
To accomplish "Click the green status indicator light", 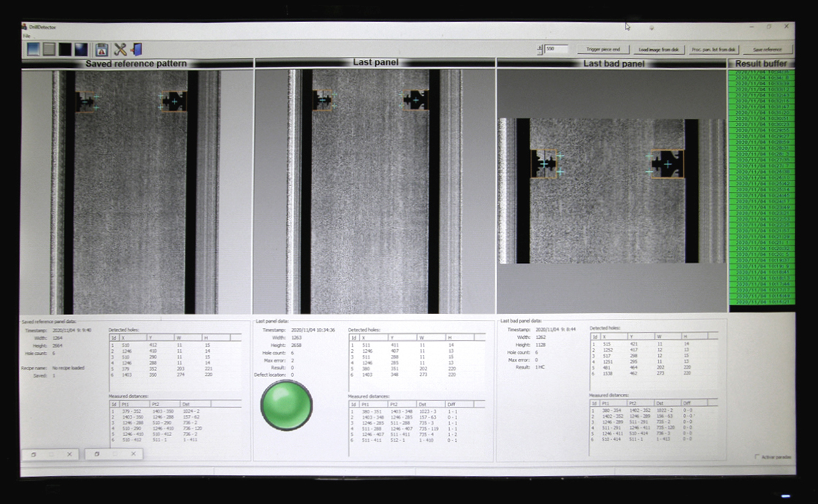I will pos(286,405).
